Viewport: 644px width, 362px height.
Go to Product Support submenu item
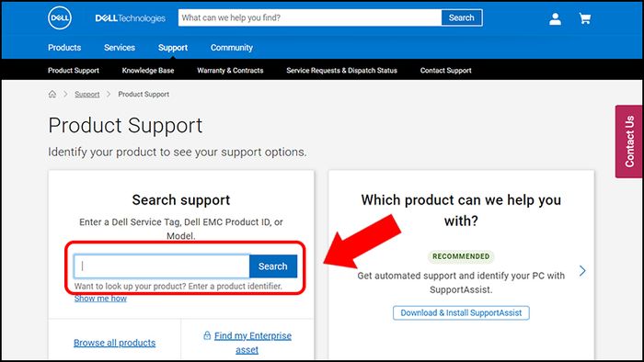pos(74,71)
